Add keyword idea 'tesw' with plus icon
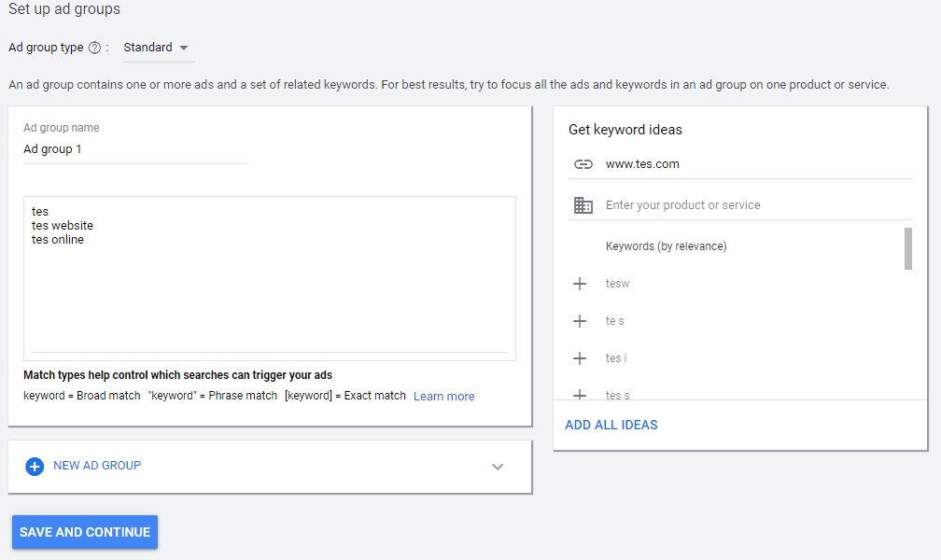Image resolution: width=941 pixels, height=560 pixels. point(580,284)
